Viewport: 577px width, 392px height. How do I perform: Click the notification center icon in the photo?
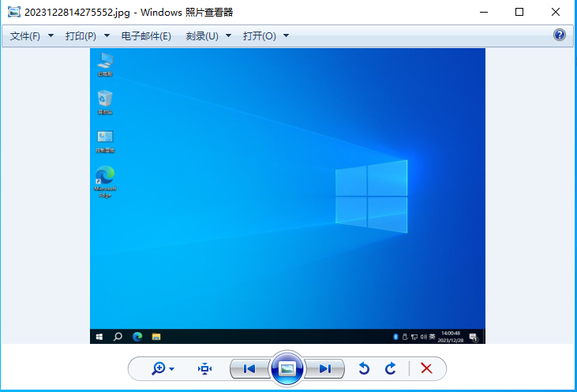tap(474, 337)
